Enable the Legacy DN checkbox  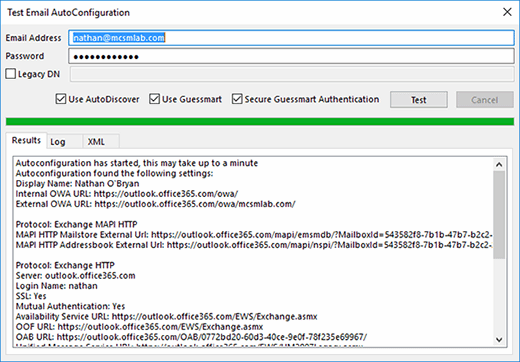coord(11,74)
